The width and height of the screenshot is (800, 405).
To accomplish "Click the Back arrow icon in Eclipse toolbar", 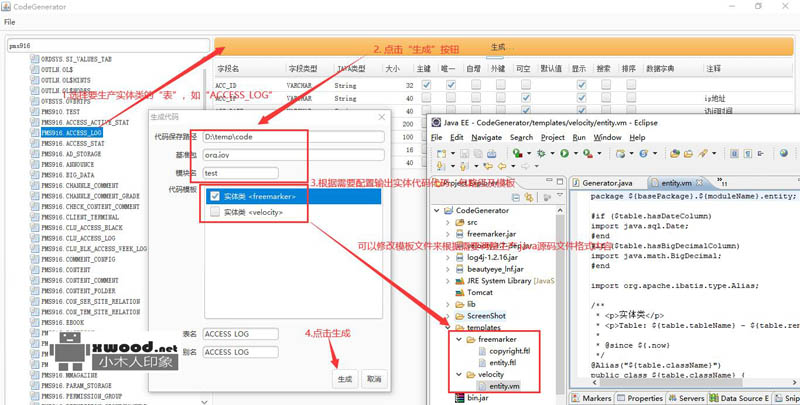I will (x=502, y=166).
